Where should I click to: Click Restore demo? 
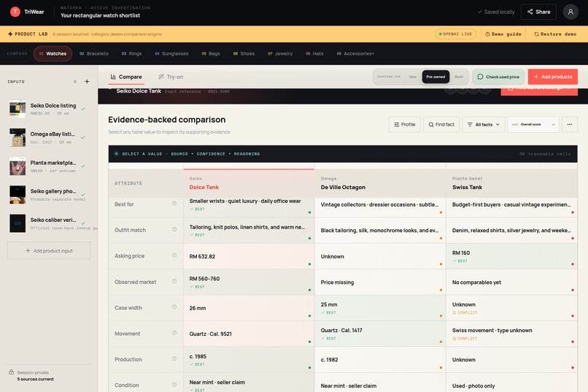(x=555, y=34)
